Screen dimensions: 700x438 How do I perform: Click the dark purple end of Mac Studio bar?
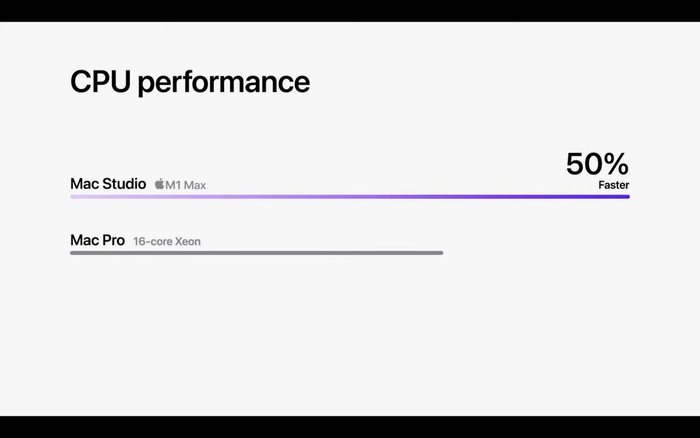pos(623,196)
